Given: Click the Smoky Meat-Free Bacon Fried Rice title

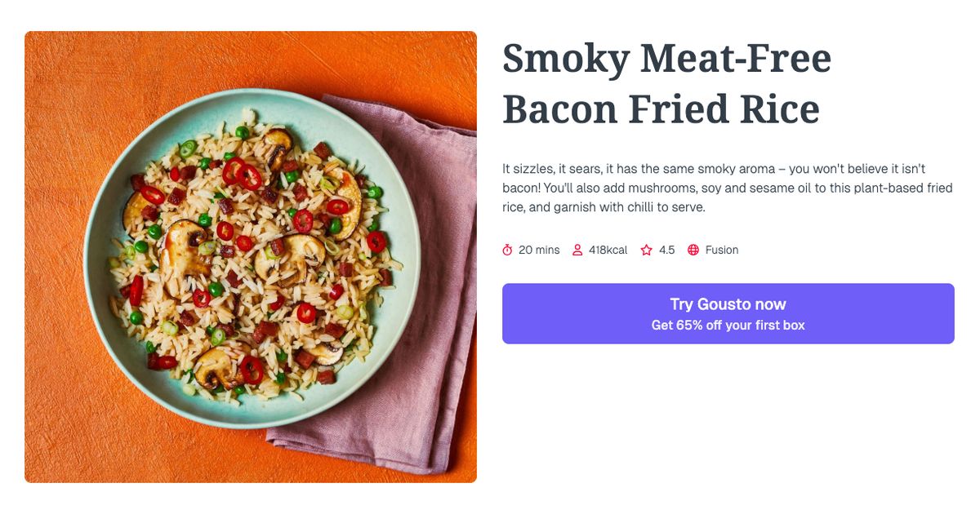Looking at the screenshot, I should (666, 82).
